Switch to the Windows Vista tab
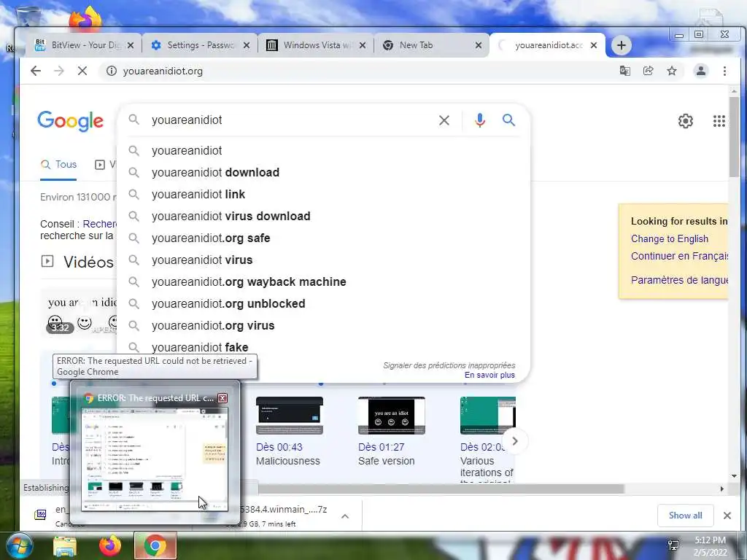Screen dimensions: 747x560 [317, 45]
